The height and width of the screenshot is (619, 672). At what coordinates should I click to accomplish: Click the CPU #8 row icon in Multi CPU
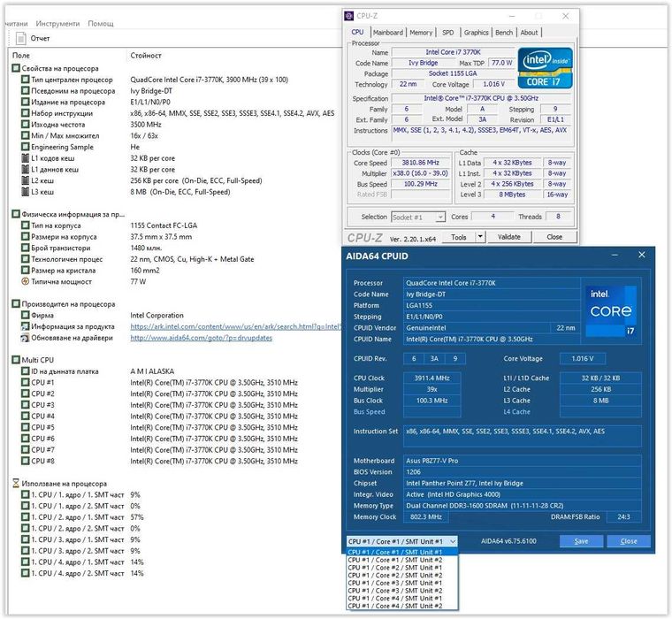tap(26, 462)
